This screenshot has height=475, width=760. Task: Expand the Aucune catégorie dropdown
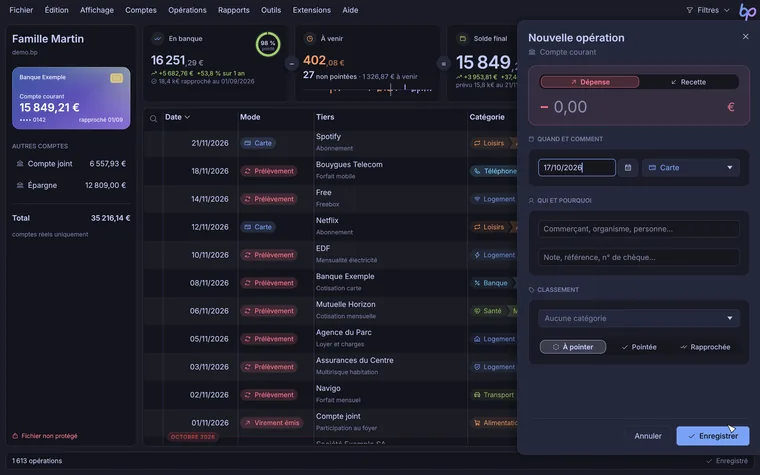[x=639, y=318]
